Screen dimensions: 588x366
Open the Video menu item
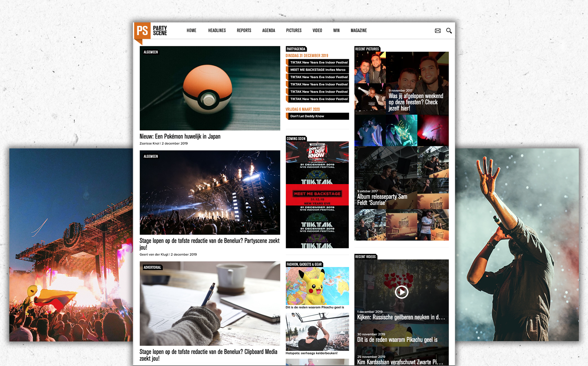(317, 30)
